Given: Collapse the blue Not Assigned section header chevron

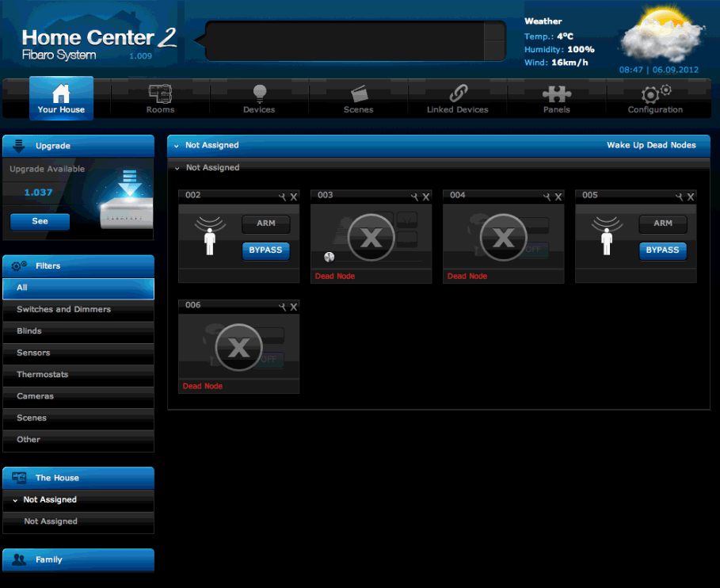Looking at the screenshot, I should coord(177,146).
